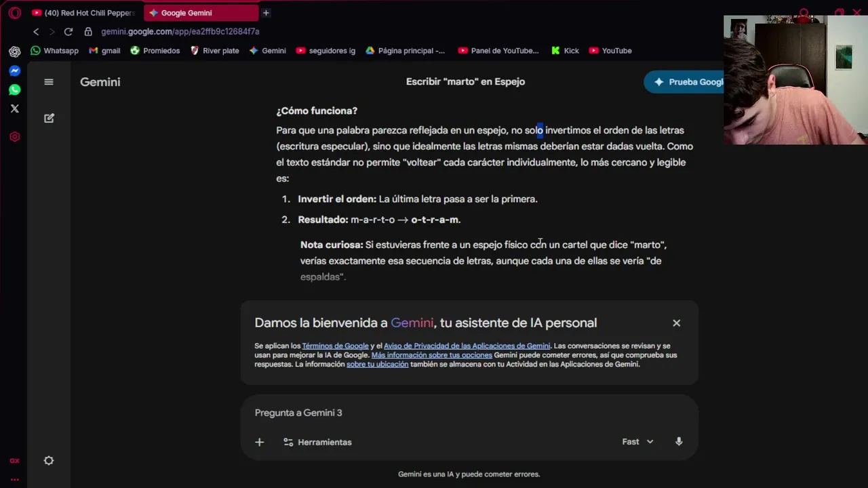Viewport: 868px width, 488px height.
Task: Open the sobre tu ubicación link
Action: [378, 364]
